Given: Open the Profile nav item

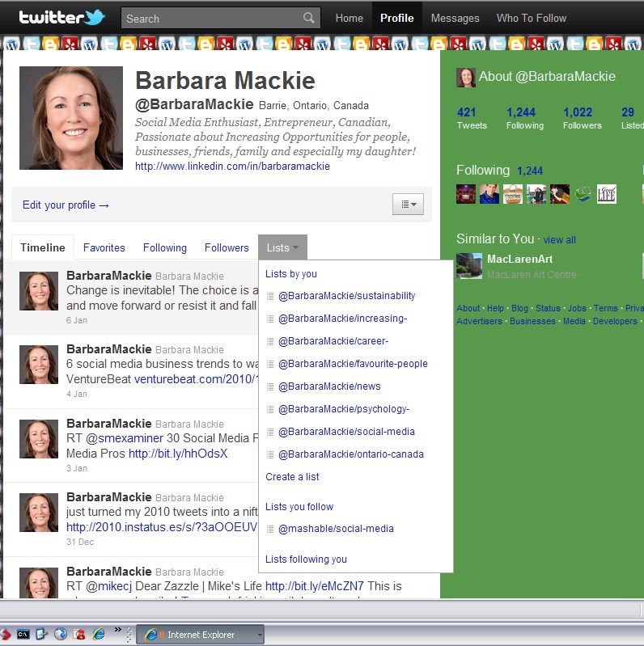Looking at the screenshot, I should coord(396,18).
